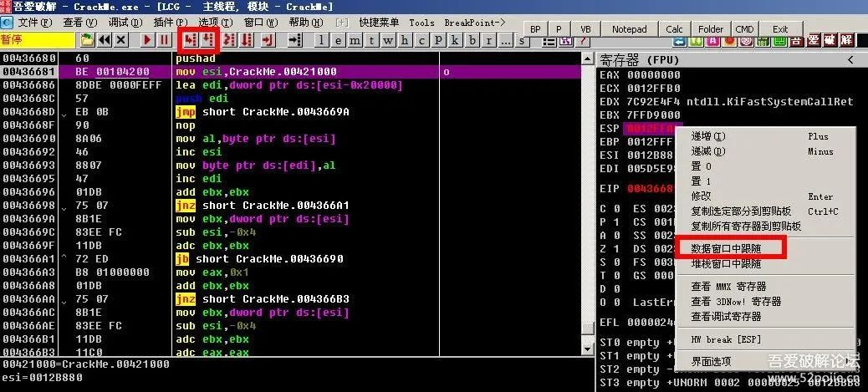This screenshot has width=868, height=392.
Task: Close the debugged program with the X icon
Action: 121,40
